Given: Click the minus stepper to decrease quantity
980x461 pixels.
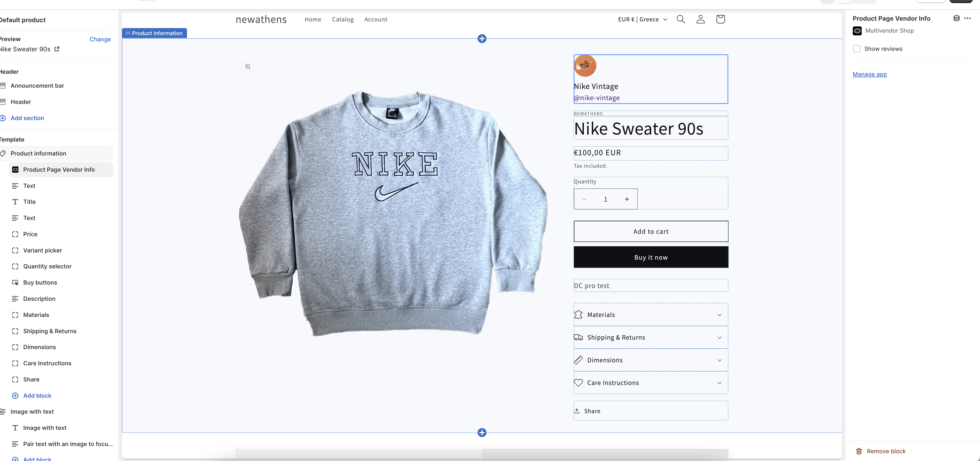Looking at the screenshot, I should point(584,199).
